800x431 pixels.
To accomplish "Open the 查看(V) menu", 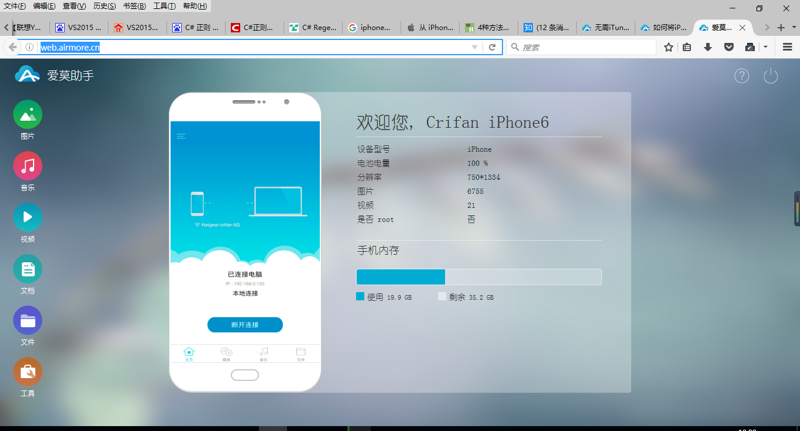I will 74,6.
